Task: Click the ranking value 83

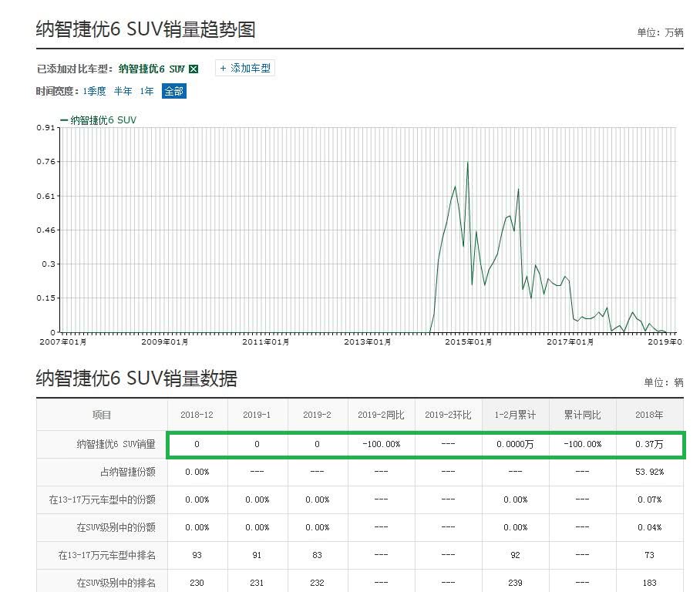Action: click(317, 555)
